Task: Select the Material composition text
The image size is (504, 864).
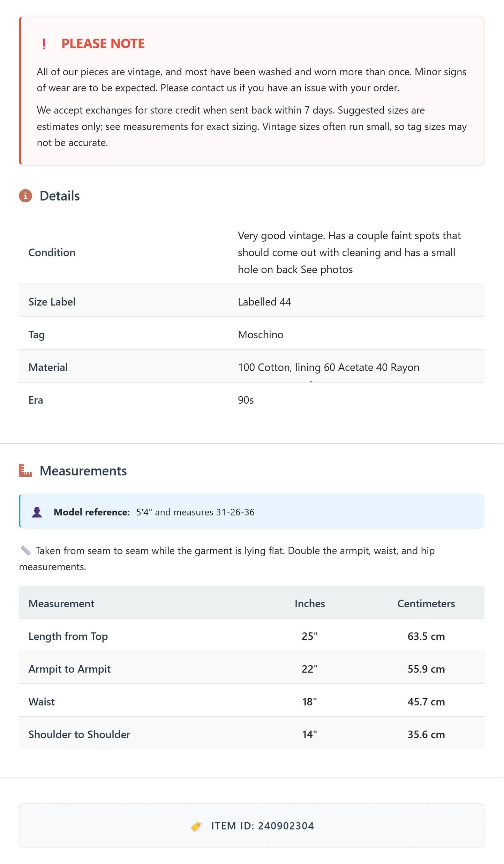Action: click(x=329, y=367)
